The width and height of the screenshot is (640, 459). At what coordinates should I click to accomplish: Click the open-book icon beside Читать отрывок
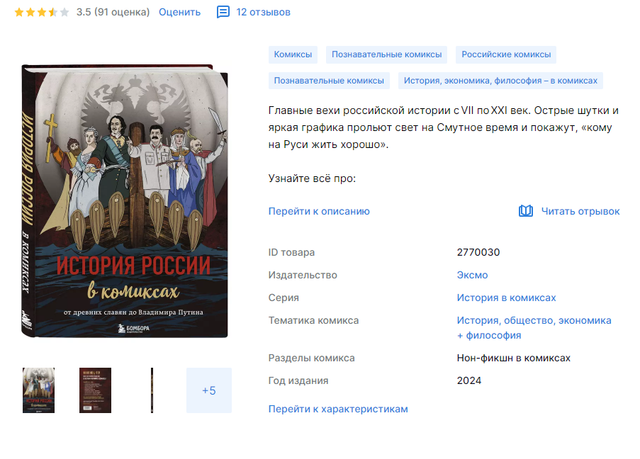coord(526,211)
